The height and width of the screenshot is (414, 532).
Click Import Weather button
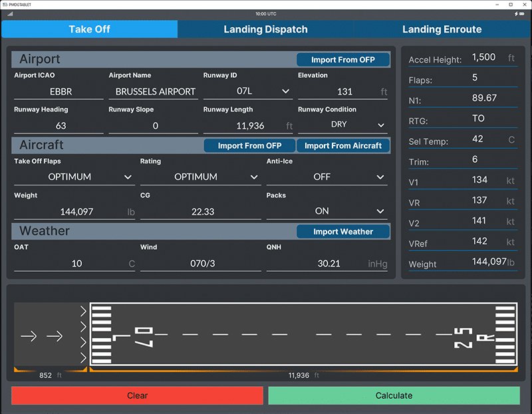tap(342, 232)
